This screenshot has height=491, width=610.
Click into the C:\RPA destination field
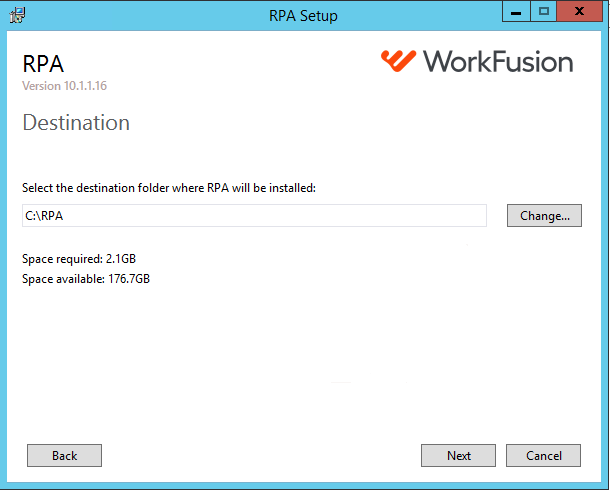pyautogui.click(x=254, y=216)
